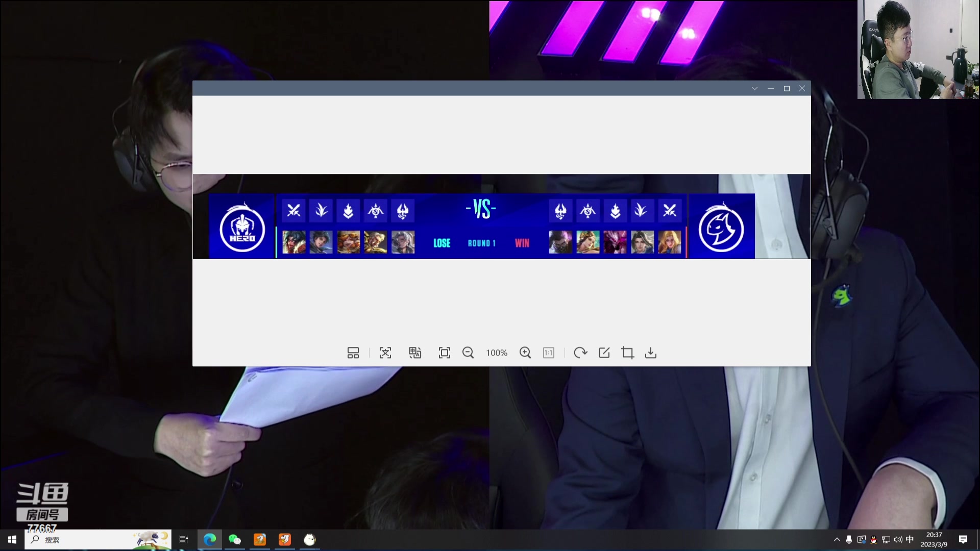Open network settings from the tray

pyautogui.click(x=886, y=540)
